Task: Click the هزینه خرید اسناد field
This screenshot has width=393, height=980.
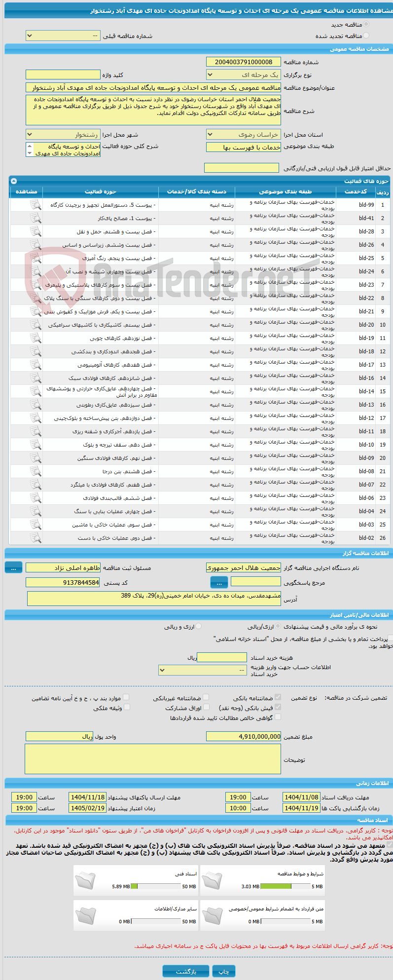Action: click(x=221, y=657)
